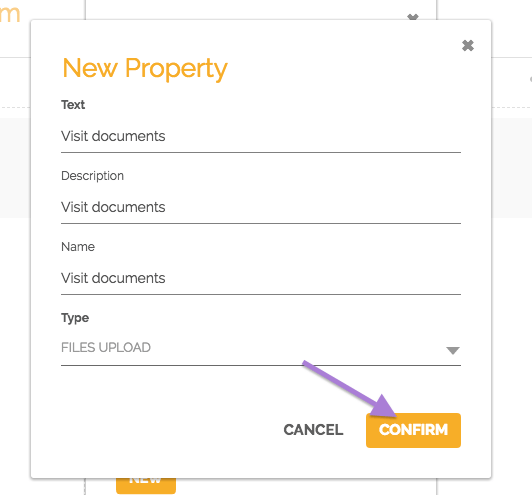Close the New Property dialog with X icon
The image size is (532, 495).
468,45
